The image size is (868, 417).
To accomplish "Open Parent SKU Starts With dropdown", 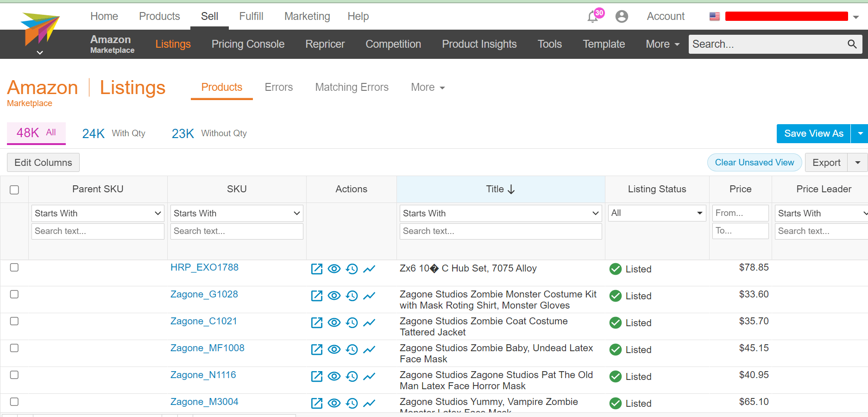I will (x=98, y=213).
